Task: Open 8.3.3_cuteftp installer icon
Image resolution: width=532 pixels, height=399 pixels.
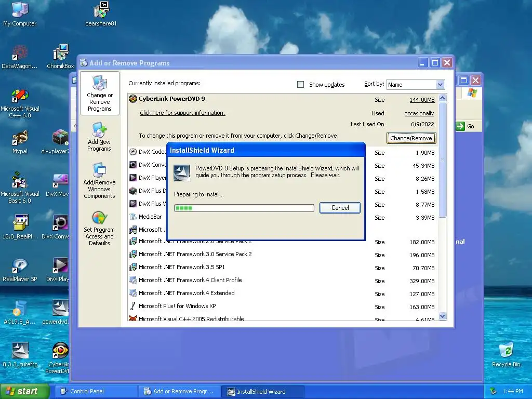Action: click(20, 355)
